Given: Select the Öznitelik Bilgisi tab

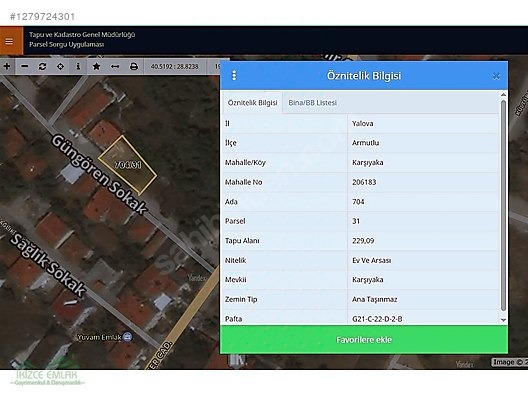Looking at the screenshot, I should coord(253,103).
